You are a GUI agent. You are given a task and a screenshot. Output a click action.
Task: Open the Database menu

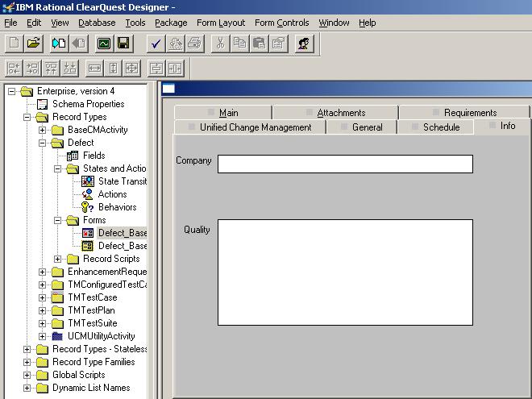[97, 23]
